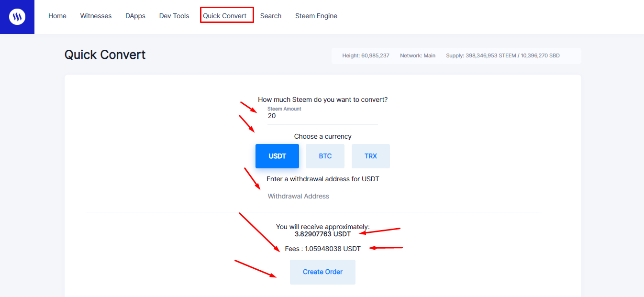Click the Height: 60,985,237 status text
Screen dimensions: 644x297
[366, 55]
